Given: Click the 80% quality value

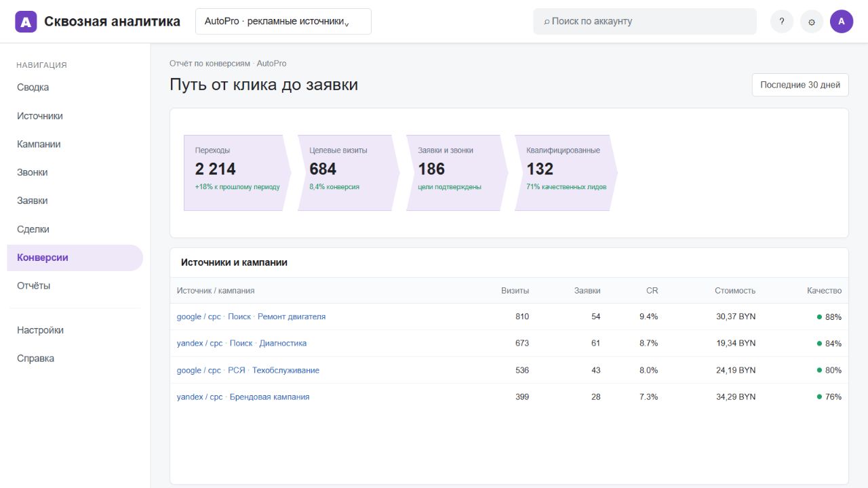Looking at the screenshot, I should 829,370.
